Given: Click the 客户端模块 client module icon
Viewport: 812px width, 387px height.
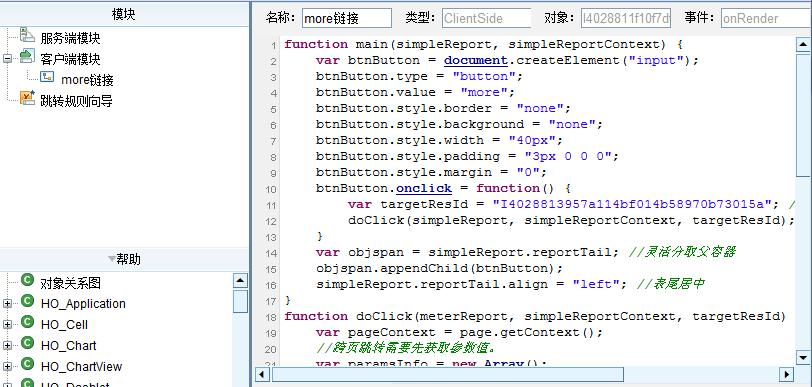Looking at the screenshot, I should point(27,56).
